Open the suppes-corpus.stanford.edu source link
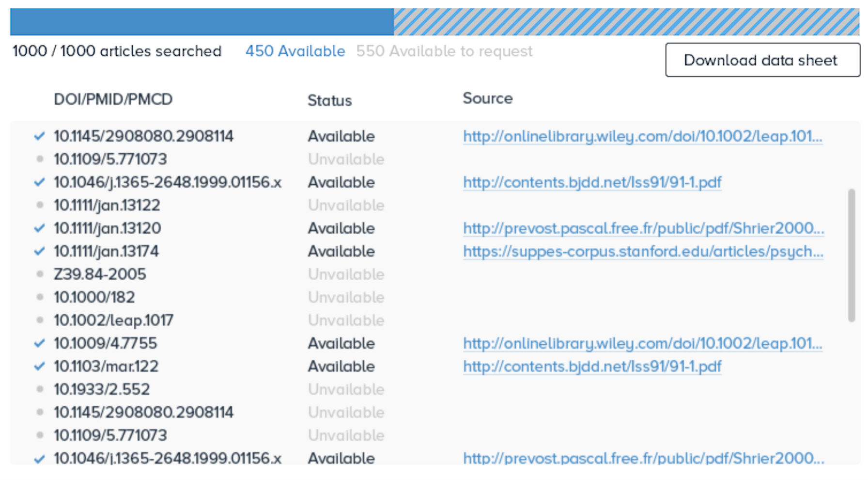This screenshot has height=480, width=868. click(643, 252)
